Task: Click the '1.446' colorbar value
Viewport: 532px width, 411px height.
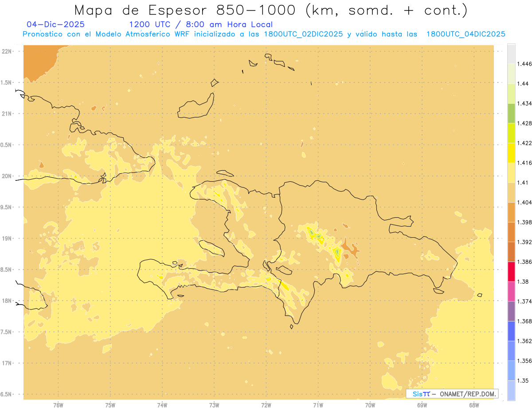Action: coord(524,64)
